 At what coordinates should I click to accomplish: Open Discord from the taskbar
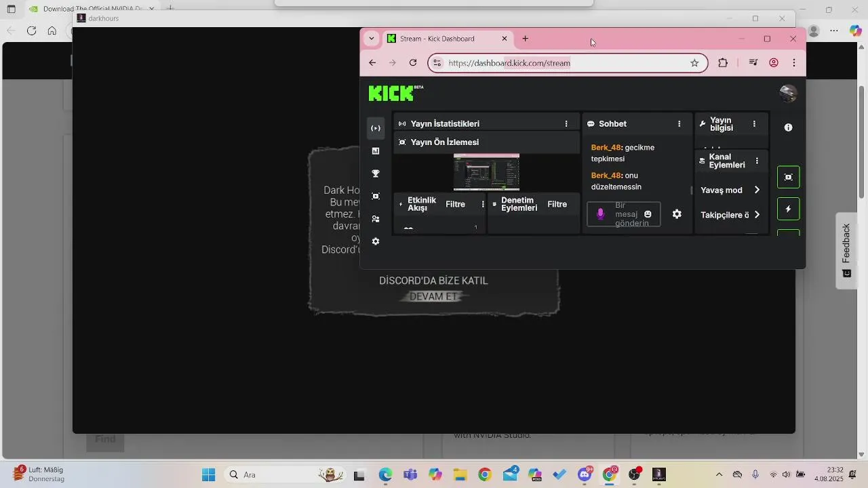coord(585,474)
